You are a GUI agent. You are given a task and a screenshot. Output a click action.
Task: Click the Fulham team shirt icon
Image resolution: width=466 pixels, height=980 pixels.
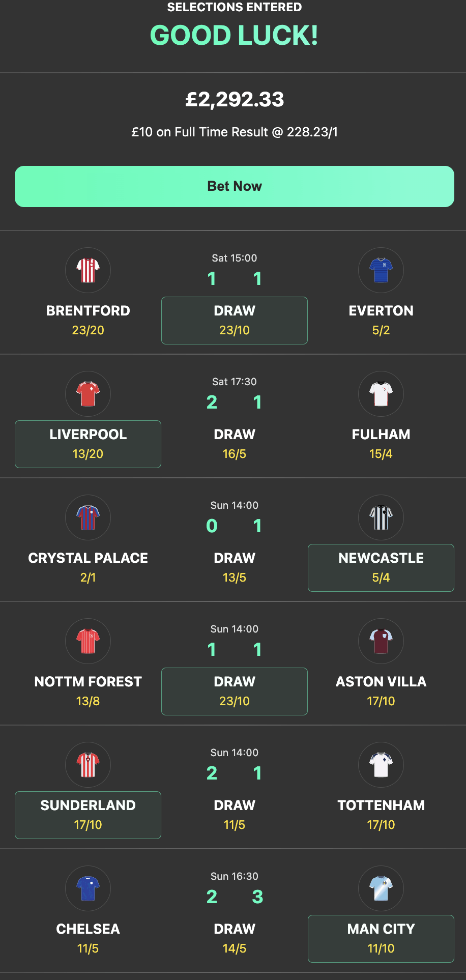(x=381, y=394)
